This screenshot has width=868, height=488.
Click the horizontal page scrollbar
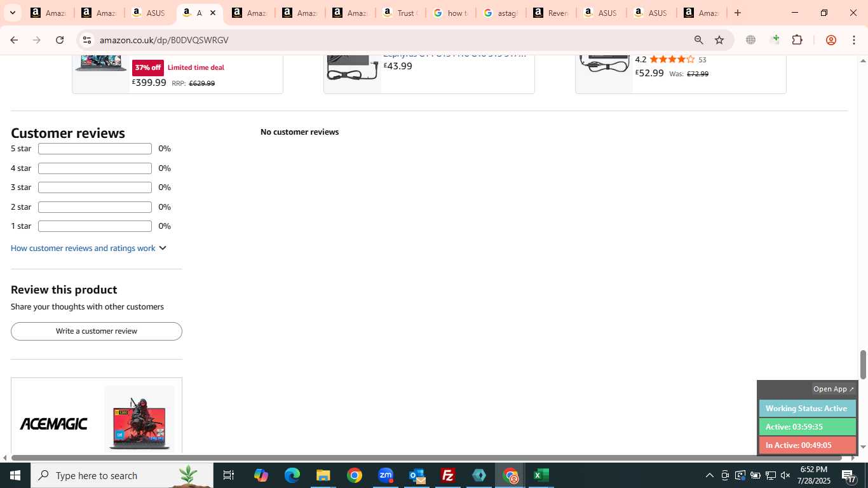(x=426, y=458)
